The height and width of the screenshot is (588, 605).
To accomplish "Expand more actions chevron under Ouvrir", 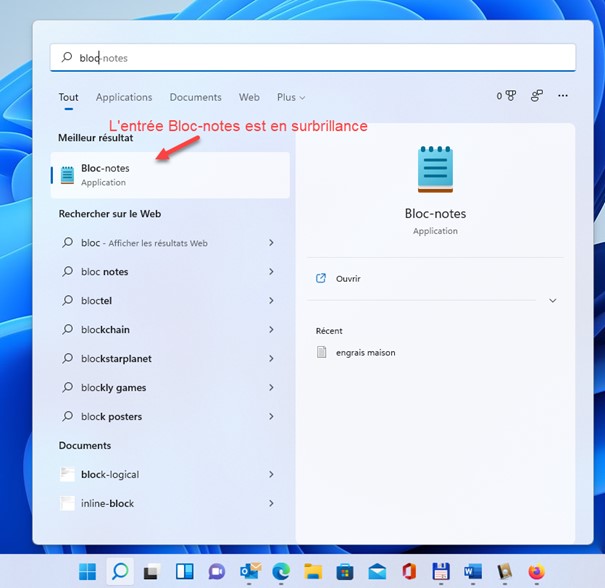I will pos(552,301).
